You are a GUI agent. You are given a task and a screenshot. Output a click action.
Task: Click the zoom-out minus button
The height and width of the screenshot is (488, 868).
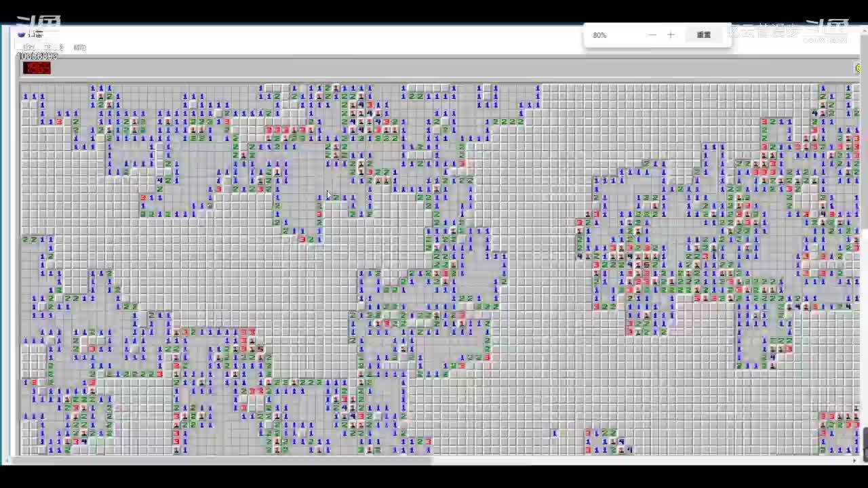652,35
